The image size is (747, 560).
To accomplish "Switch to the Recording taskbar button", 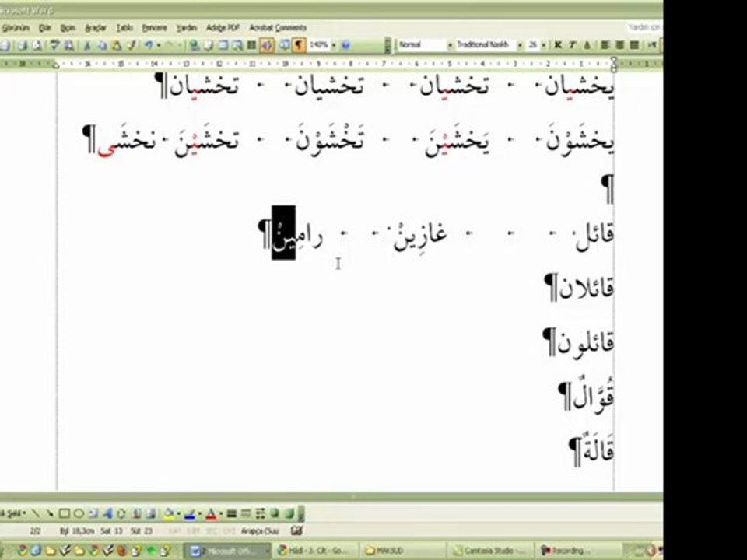I will [x=578, y=551].
